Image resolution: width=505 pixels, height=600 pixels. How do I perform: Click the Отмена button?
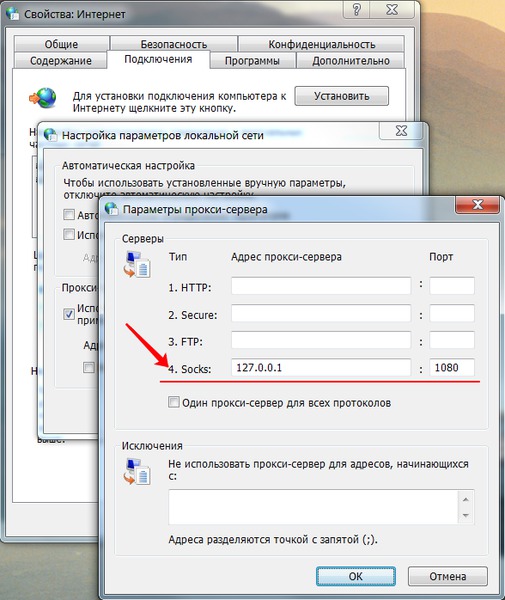pos(448,576)
